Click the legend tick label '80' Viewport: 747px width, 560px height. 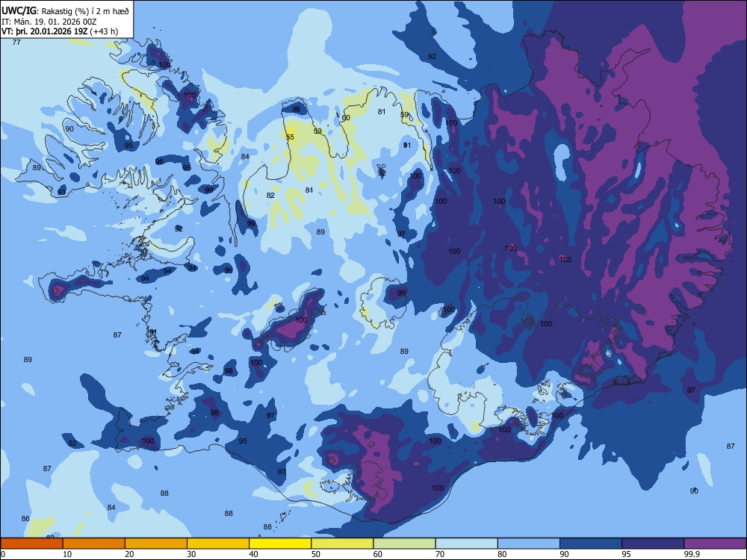502,554
